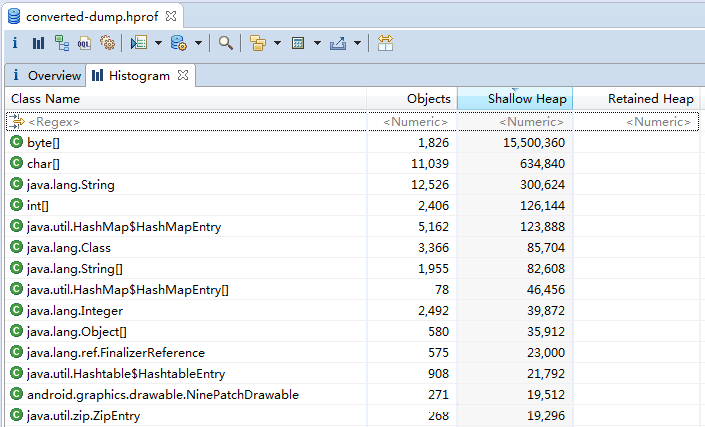705x427 pixels.
Task: Click the shallow heap value 19,512
Action: click(x=546, y=395)
